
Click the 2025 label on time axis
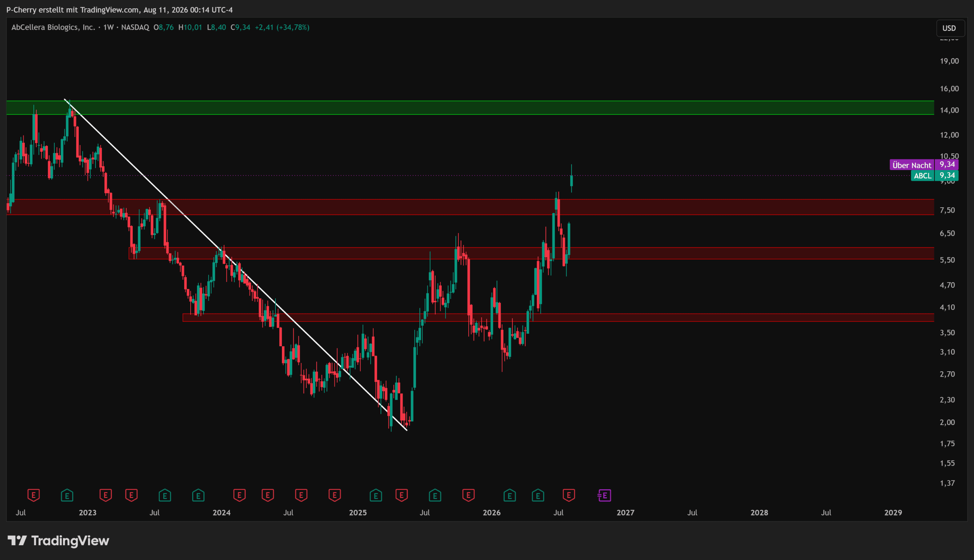click(358, 513)
